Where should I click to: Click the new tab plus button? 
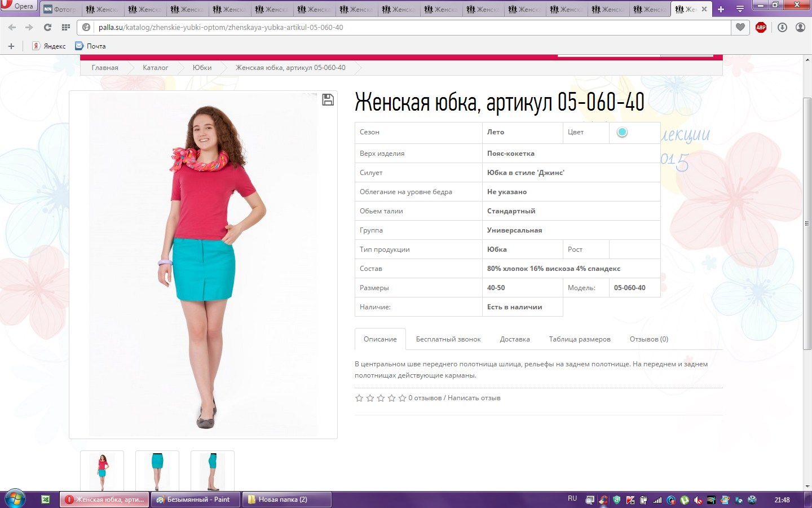721,9
